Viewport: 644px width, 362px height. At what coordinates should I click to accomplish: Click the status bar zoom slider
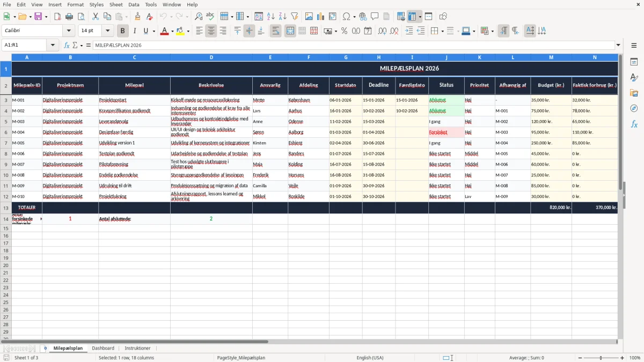(601, 358)
